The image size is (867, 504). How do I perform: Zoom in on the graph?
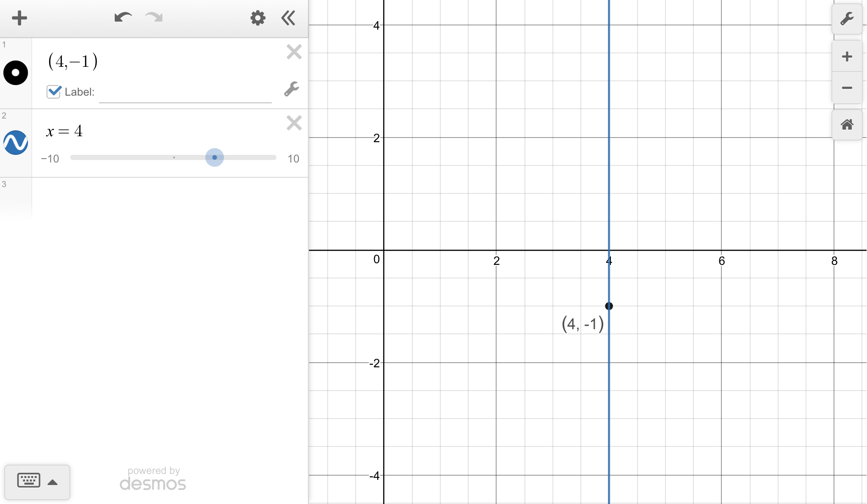[x=847, y=57]
